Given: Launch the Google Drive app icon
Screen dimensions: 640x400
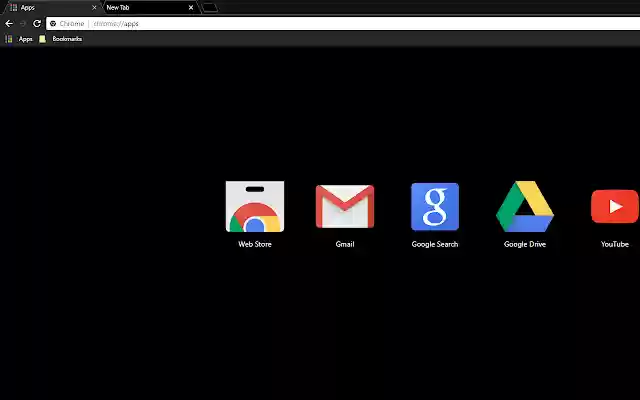Looking at the screenshot, I should [x=525, y=207].
